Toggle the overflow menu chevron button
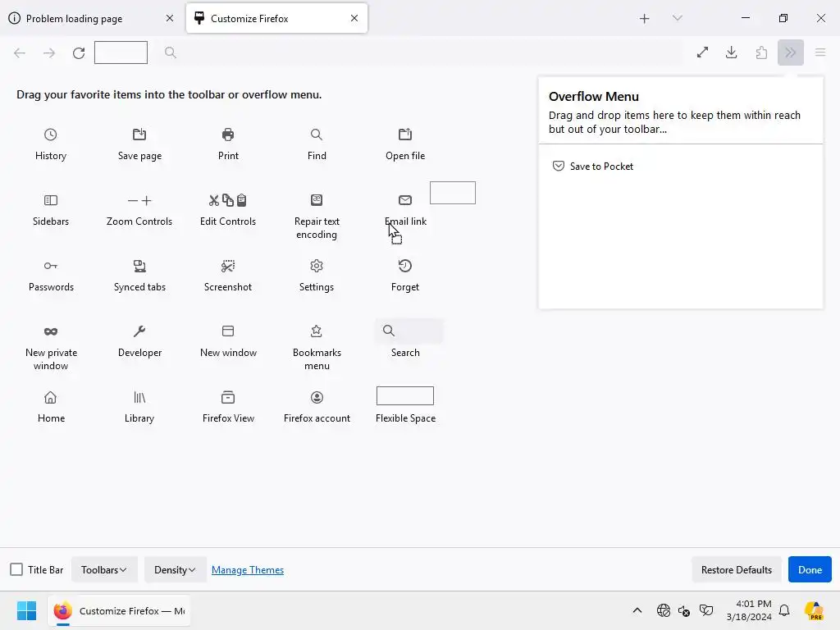This screenshot has width=840, height=630. click(x=791, y=52)
